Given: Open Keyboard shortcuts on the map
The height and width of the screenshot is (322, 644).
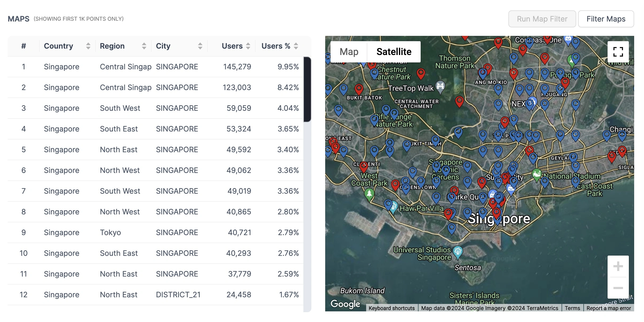Looking at the screenshot, I should pyautogui.click(x=392, y=308).
